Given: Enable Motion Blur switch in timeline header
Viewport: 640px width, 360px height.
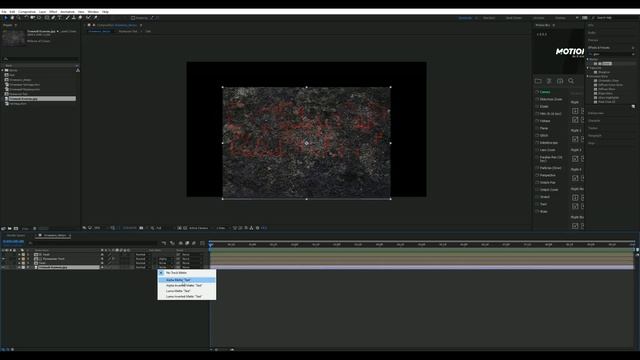Looking at the screenshot, I should coord(194,243).
